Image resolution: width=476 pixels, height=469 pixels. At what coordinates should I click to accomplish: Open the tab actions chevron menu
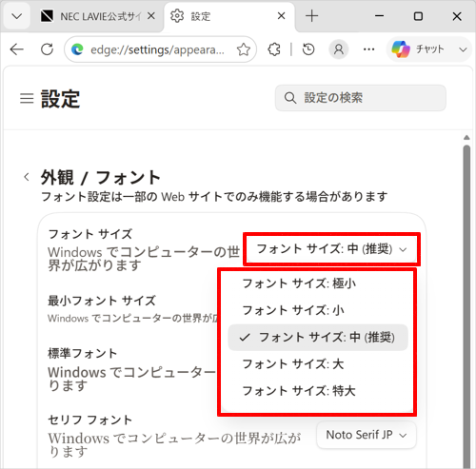click(x=17, y=16)
